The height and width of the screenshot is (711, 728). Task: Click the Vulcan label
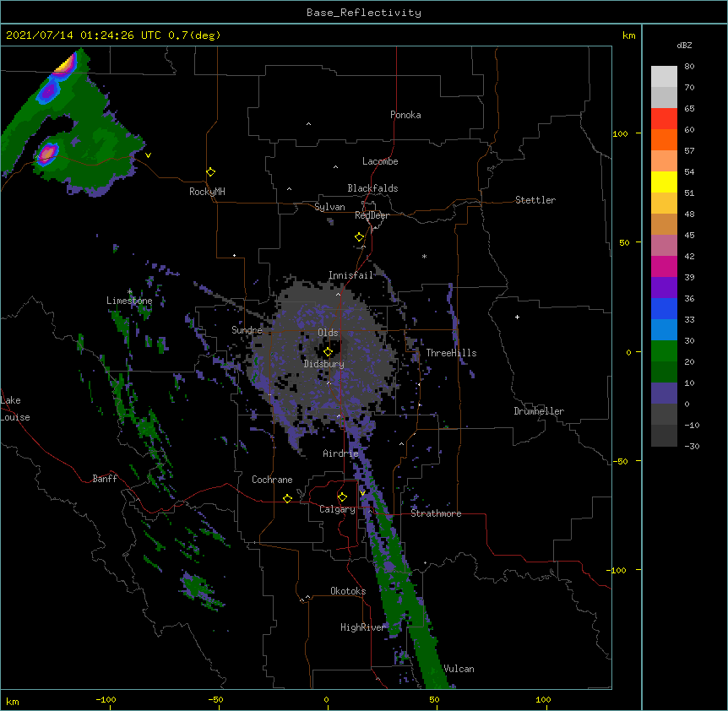459,669
